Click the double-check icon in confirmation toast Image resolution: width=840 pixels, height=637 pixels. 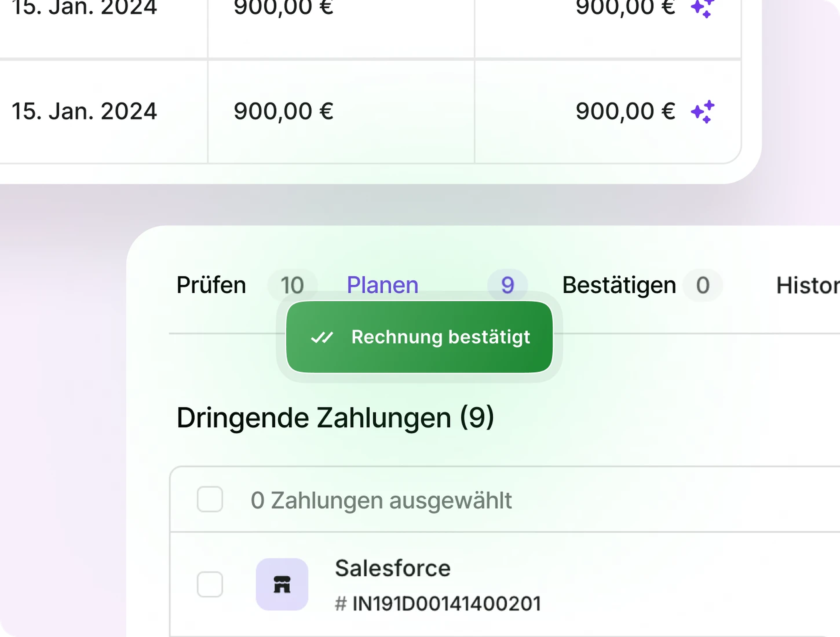(x=322, y=337)
